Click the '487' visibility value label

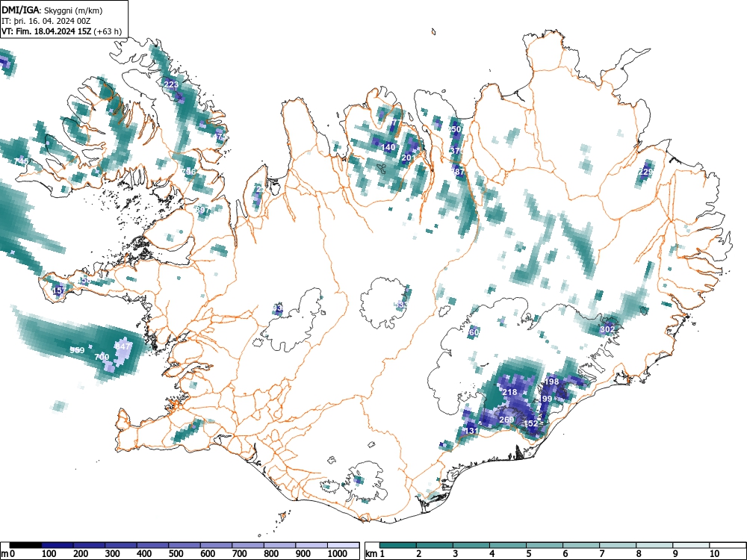pyautogui.click(x=458, y=172)
